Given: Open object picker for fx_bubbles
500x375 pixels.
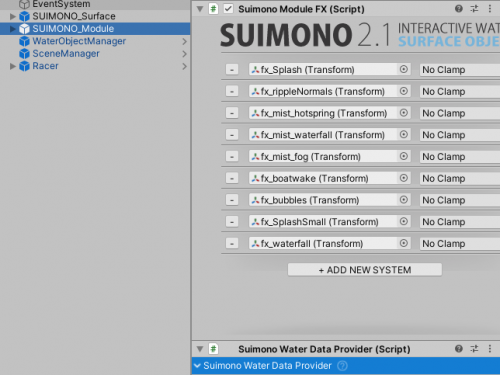Looking at the screenshot, I should 404,200.
